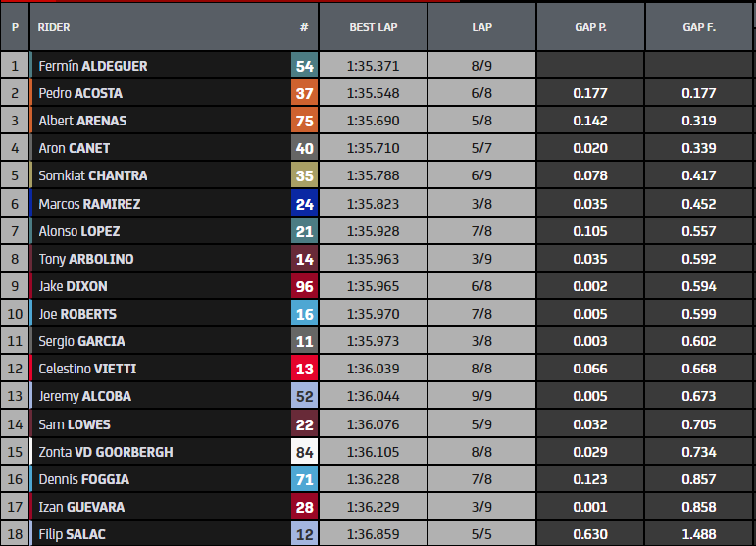Viewport: 756px width, 546px height.
Task: Click the light blue number 16 badge
Action: tap(304, 315)
